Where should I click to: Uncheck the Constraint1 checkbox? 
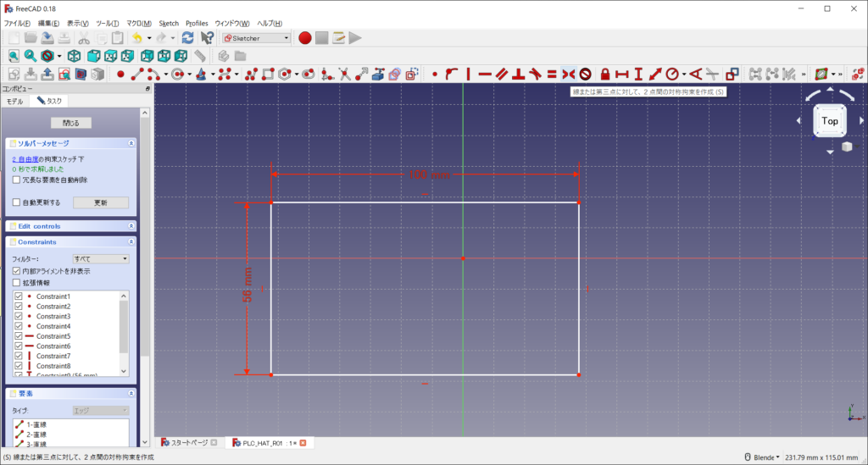[x=19, y=296]
